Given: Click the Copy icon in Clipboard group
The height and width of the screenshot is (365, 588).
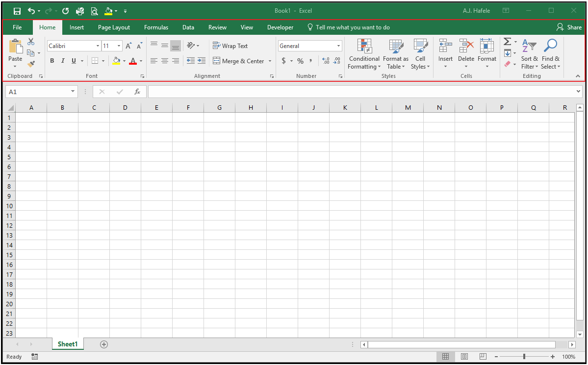Looking at the screenshot, I should [x=31, y=53].
